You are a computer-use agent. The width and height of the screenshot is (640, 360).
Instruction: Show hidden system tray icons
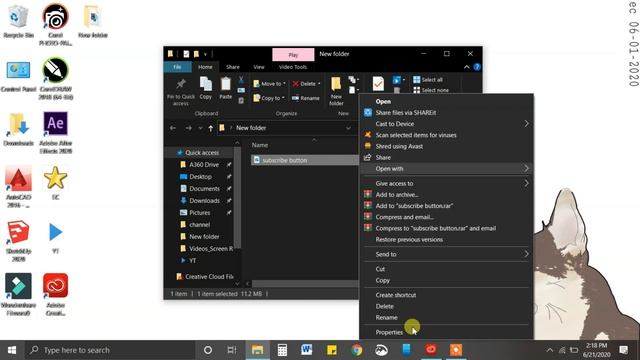549,350
